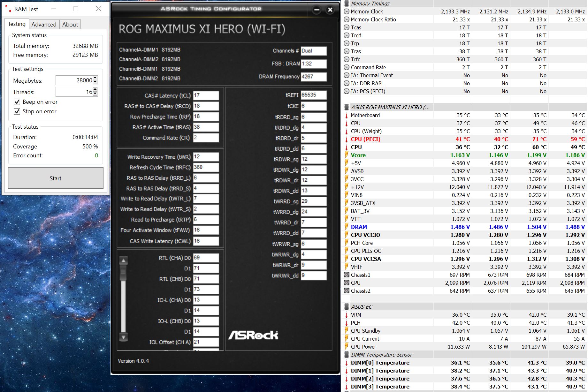Screen dimensions: 588x392
Task: Select the BAT_3V voltage row
Action: coord(465,211)
